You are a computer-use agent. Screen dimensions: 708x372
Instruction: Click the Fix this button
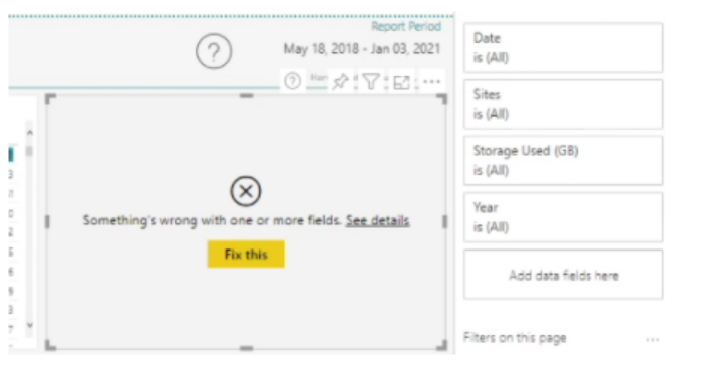coord(246,254)
